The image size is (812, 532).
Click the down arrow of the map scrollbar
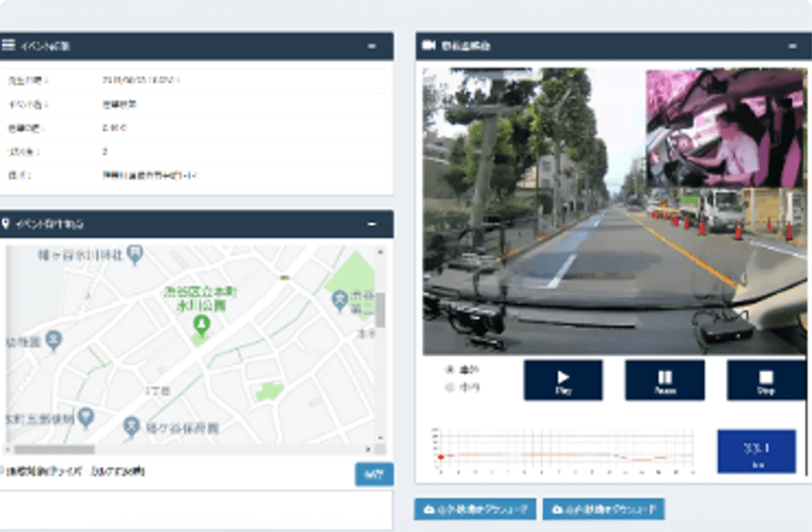[x=381, y=438]
